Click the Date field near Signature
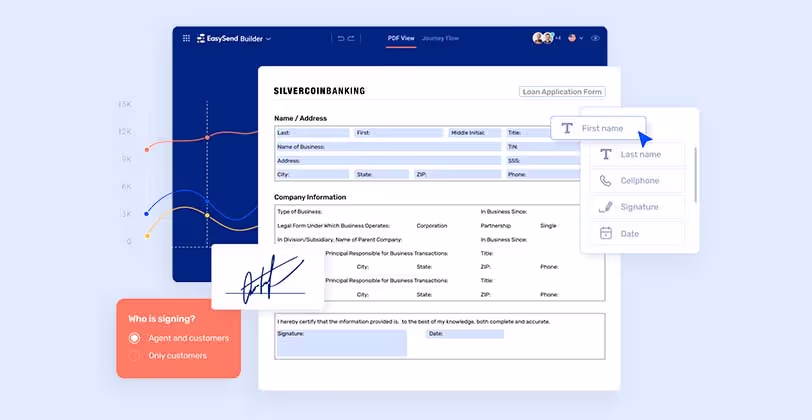Screen dimensions: 812x420 465,334
